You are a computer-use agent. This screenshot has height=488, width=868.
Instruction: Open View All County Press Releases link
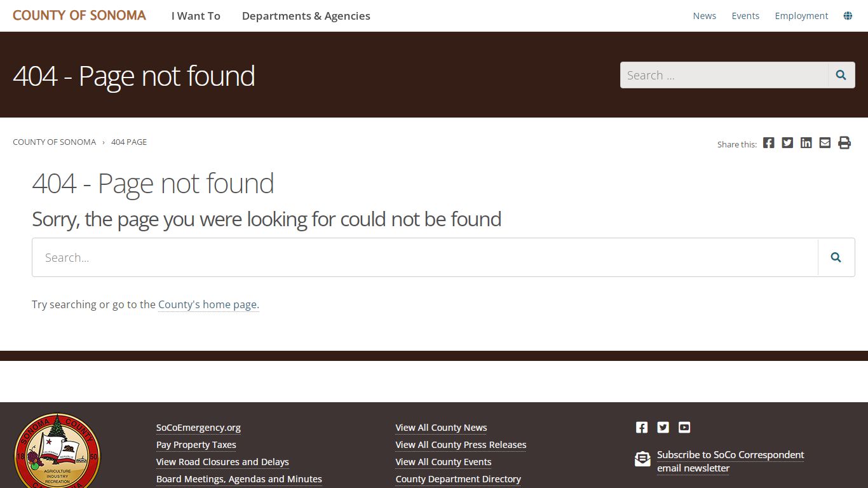click(461, 445)
